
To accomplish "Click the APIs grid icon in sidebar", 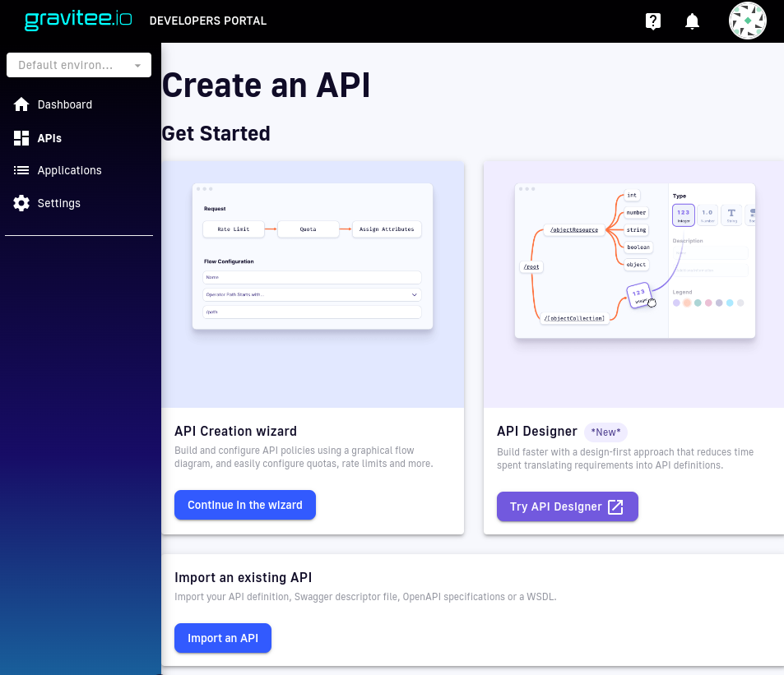I will point(21,138).
